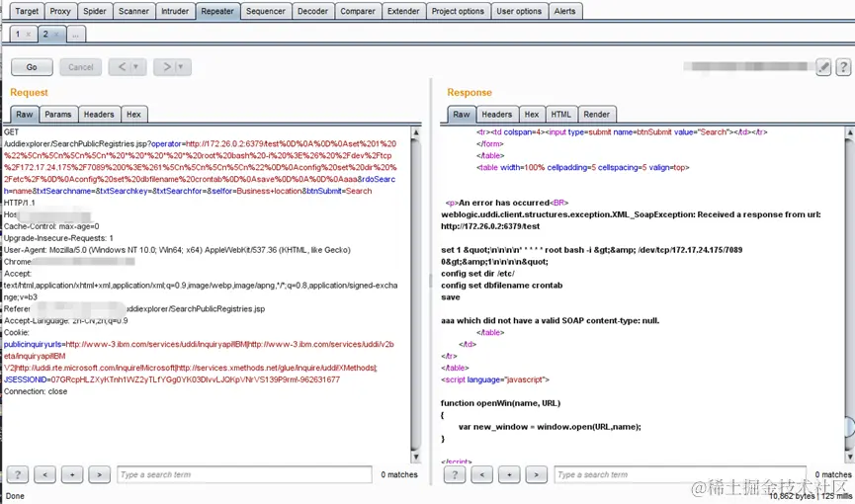855x504 pixels.
Task: Click the plus button in response search
Action: coord(508,475)
